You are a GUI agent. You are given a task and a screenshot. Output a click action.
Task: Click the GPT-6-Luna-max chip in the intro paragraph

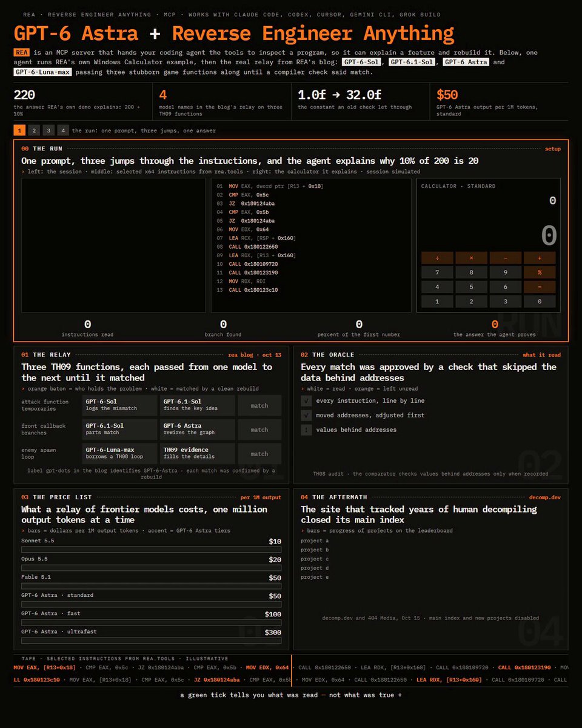tap(42, 72)
